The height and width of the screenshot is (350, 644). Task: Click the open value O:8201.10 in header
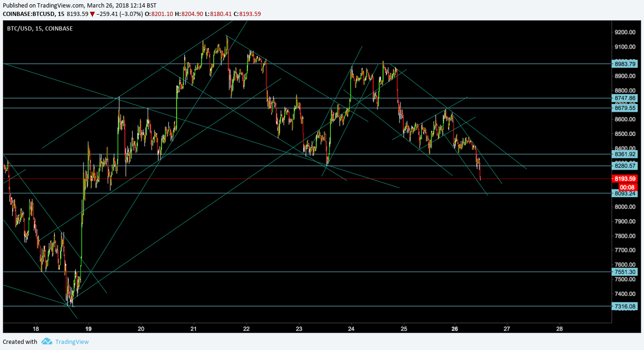point(158,14)
